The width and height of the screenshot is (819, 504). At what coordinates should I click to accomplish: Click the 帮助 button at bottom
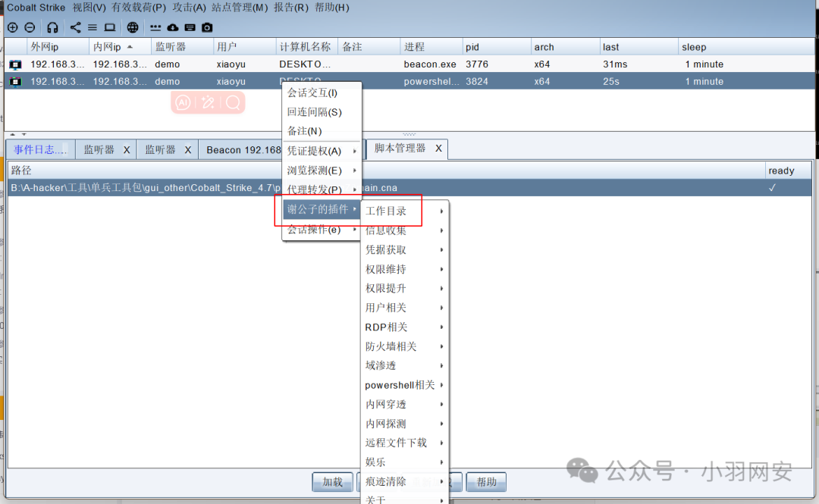pos(486,482)
